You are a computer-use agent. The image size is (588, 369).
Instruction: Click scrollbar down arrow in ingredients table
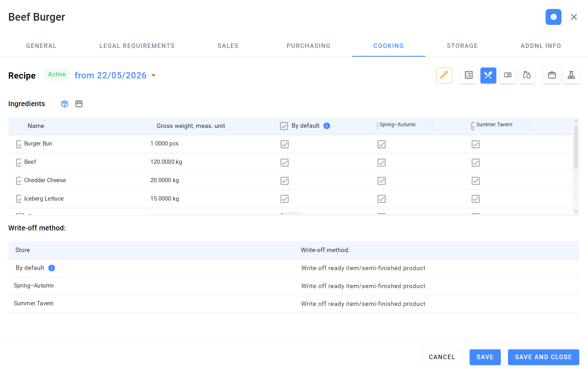pyautogui.click(x=576, y=211)
